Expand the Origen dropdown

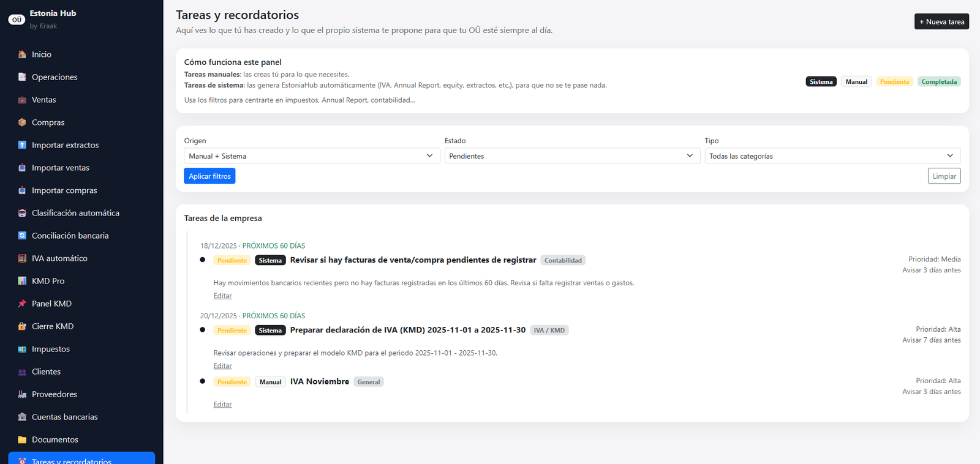pyautogui.click(x=311, y=156)
